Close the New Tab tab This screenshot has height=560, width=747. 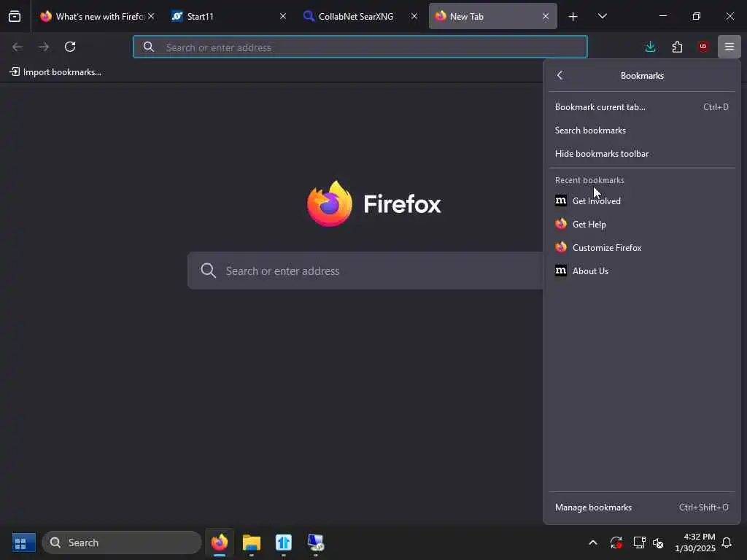[546, 16]
